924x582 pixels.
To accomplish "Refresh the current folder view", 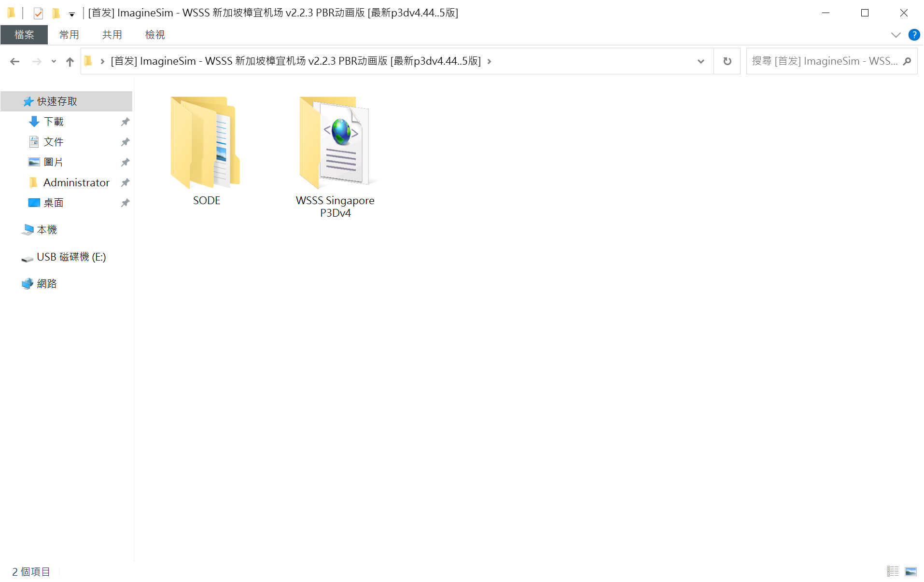I will click(727, 61).
